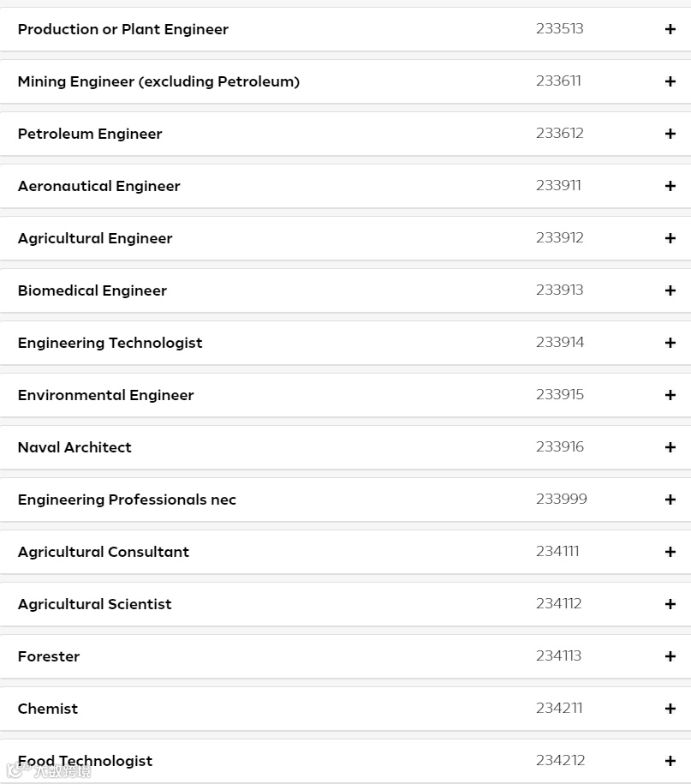Expand Engineering Professionals nec details

670,500
